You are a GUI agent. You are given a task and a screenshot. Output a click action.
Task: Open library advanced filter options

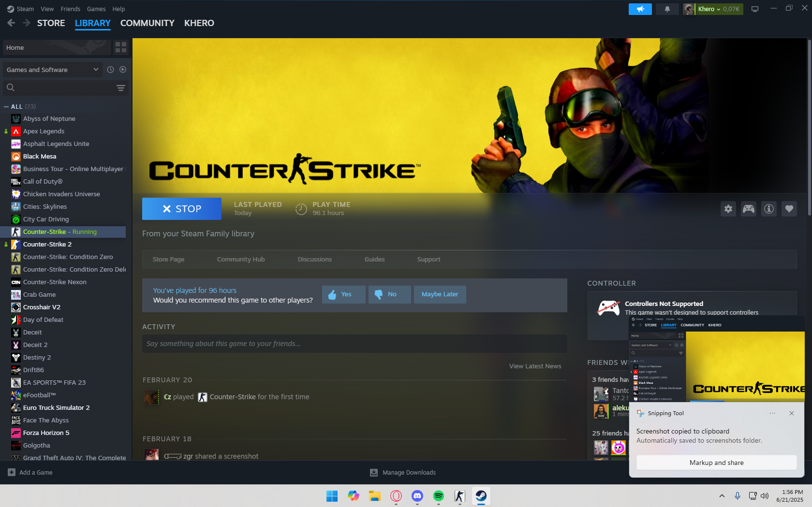point(121,87)
